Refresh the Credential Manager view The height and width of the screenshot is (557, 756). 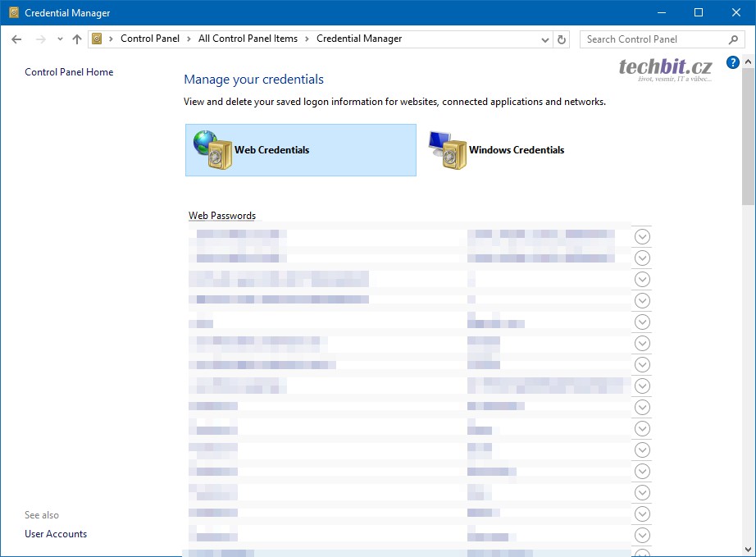click(x=562, y=39)
